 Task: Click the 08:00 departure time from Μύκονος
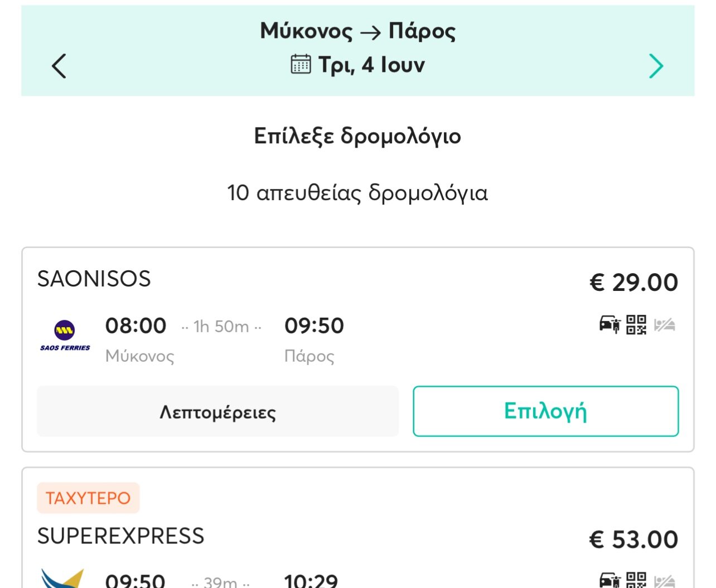(136, 325)
